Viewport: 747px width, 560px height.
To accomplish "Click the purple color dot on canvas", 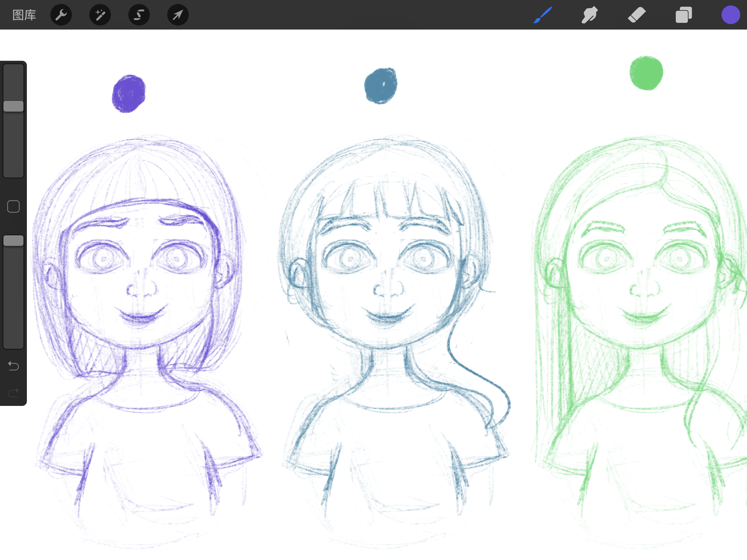I will (129, 94).
